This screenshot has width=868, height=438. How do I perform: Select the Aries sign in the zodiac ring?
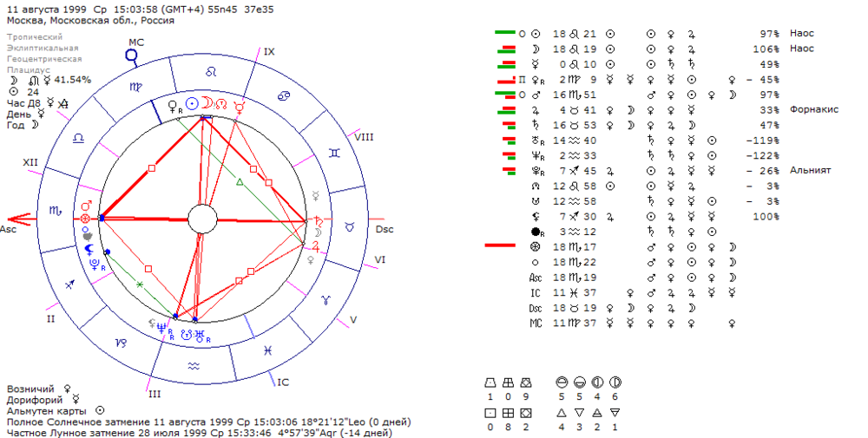[326, 300]
